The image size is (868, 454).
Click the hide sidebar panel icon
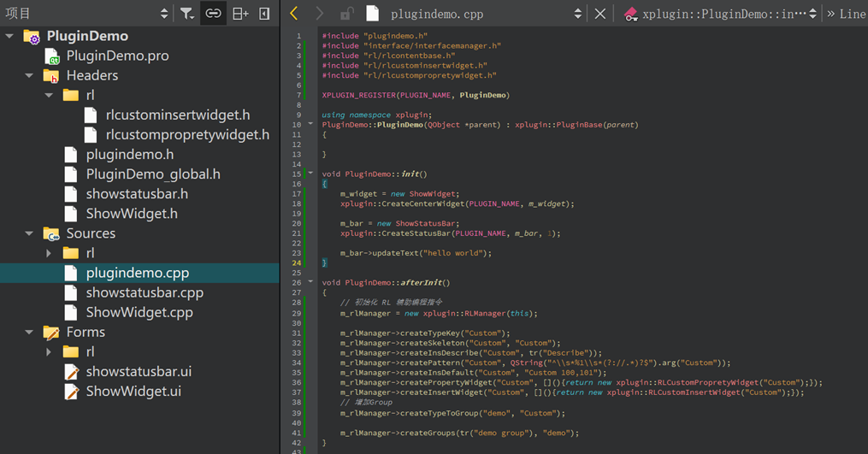tap(265, 14)
